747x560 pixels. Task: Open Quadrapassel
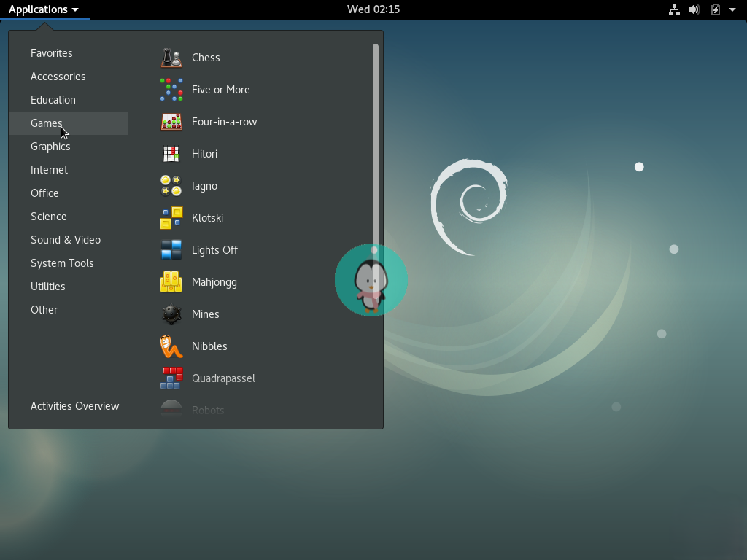click(x=223, y=378)
